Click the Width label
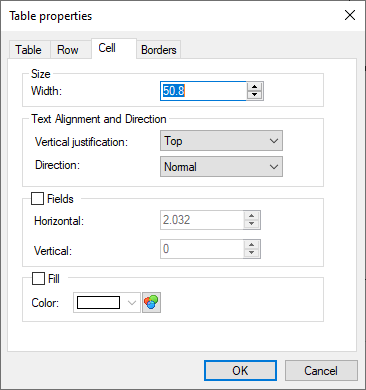The image size is (366, 390). click(x=46, y=91)
